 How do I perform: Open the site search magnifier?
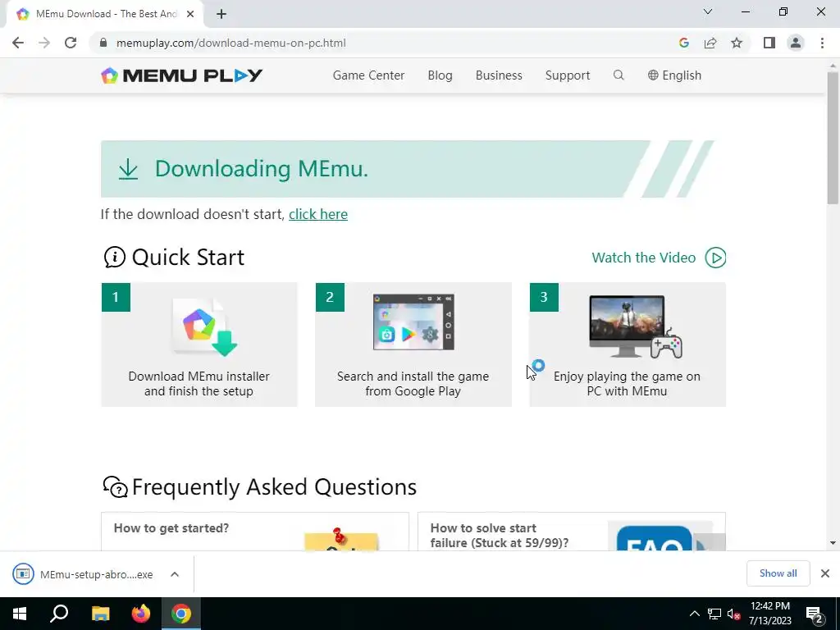click(x=619, y=75)
